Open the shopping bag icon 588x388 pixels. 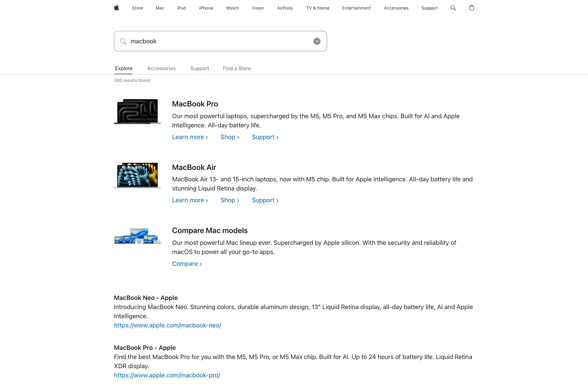(472, 8)
